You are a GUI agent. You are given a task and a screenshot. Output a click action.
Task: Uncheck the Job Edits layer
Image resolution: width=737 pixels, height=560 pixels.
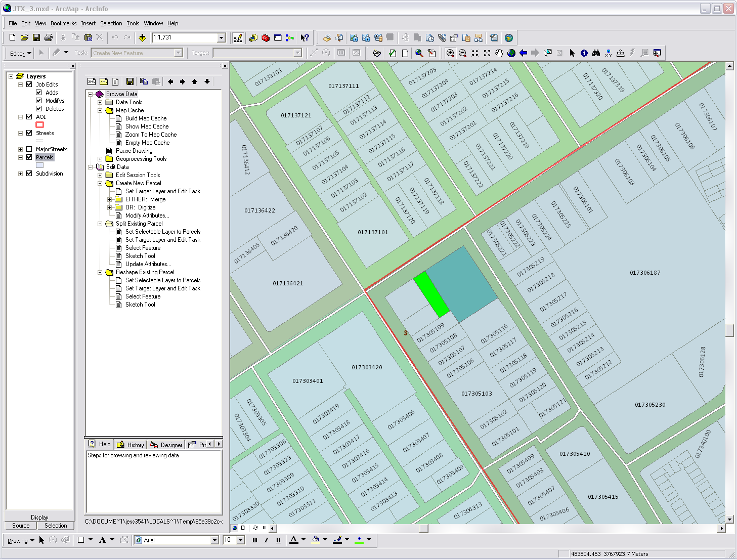tap(29, 84)
